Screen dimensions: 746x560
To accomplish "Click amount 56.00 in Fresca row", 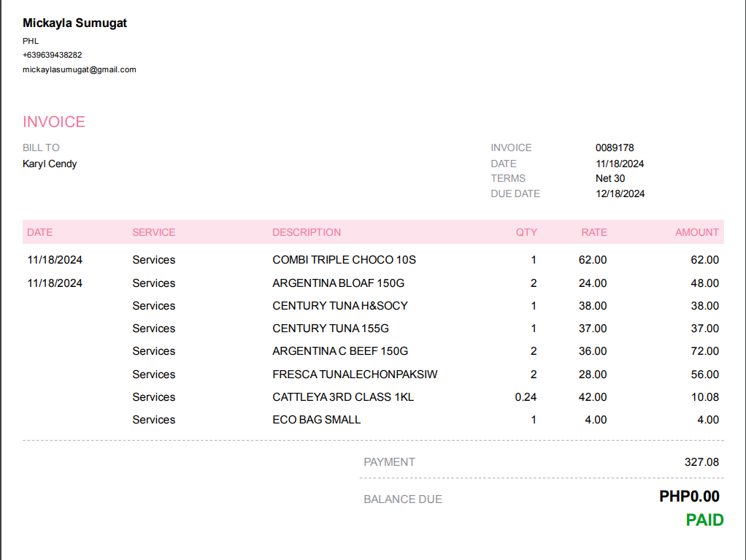I will click(x=704, y=375).
